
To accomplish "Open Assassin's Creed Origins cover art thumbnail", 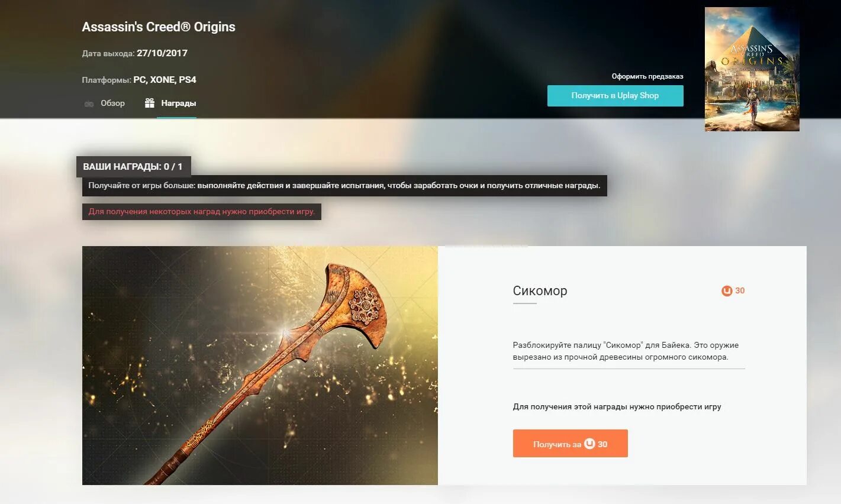I will (752, 69).
